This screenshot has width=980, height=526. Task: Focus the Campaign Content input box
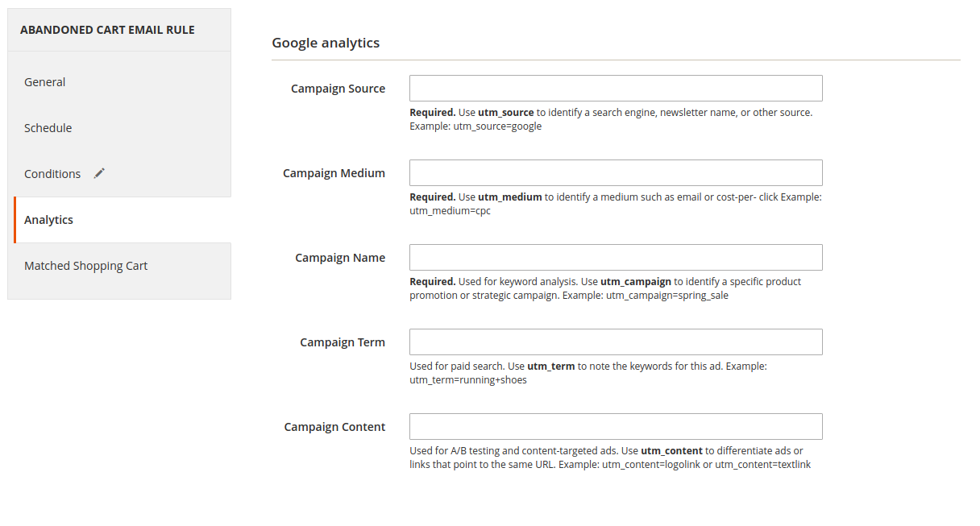coord(616,427)
